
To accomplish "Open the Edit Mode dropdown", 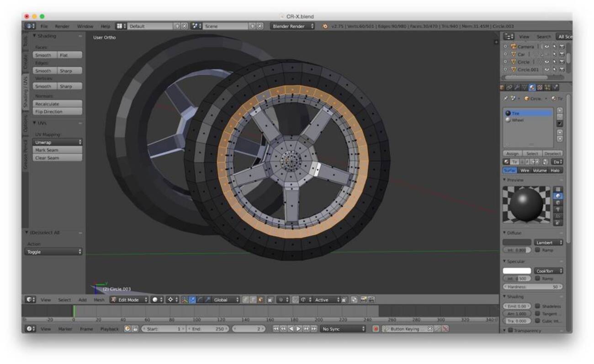I will tap(129, 300).
